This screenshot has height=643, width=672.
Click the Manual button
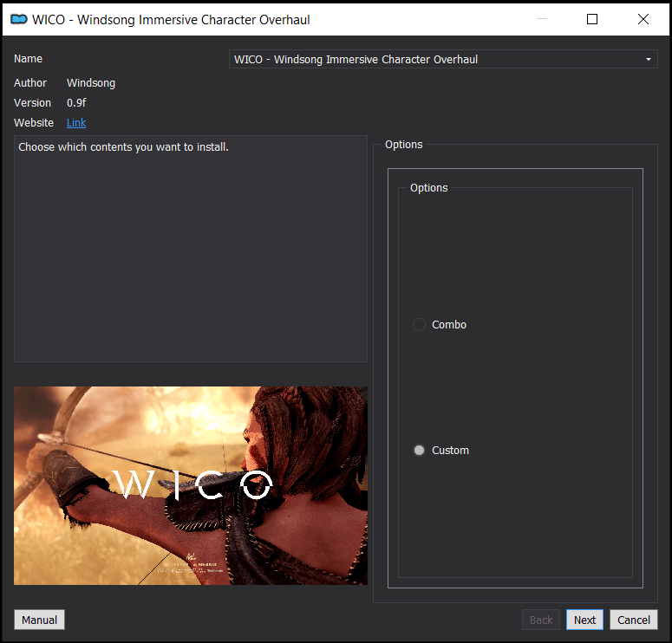tap(39, 620)
